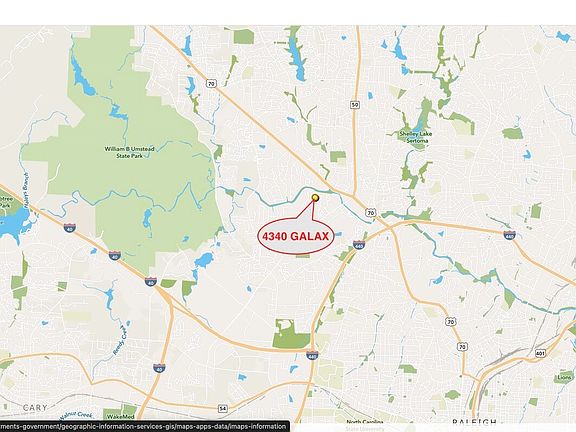This screenshot has width=576, height=432.
Task: Select the Shelley Lake Sertoma label
Action: (416, 137)
